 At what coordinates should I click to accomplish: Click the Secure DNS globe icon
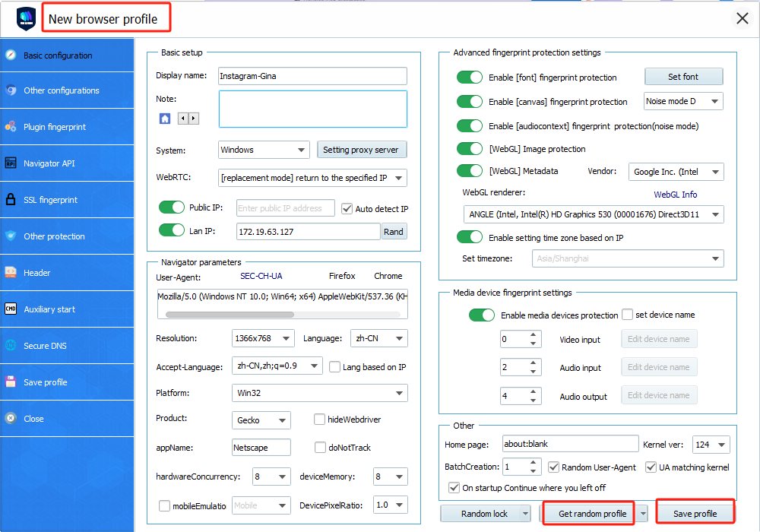click(11, 346)
